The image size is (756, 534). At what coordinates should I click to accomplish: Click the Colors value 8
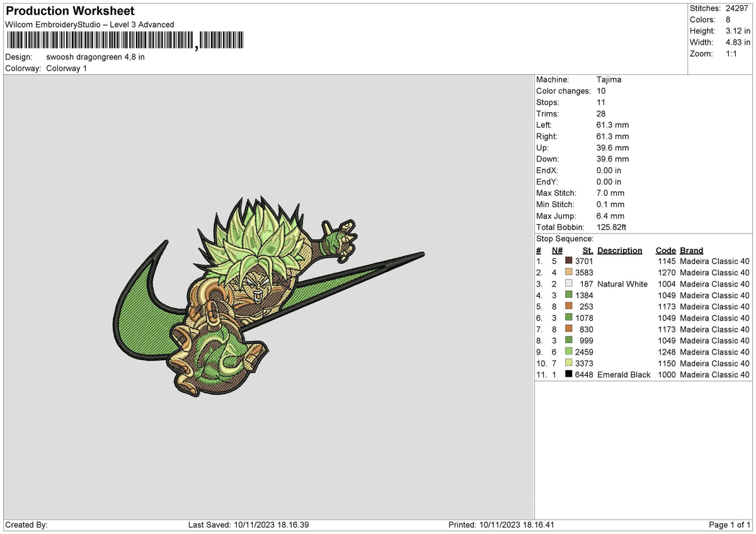(728, 20)
